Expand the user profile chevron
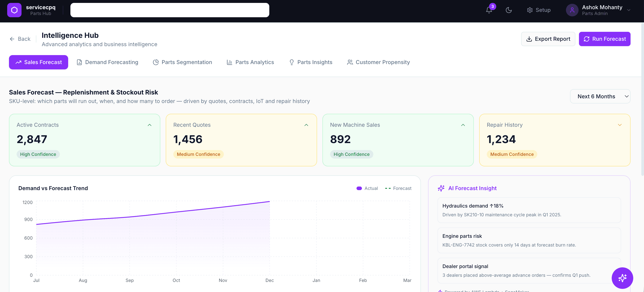This screenshot has width=644, height=292. [629, 10]
